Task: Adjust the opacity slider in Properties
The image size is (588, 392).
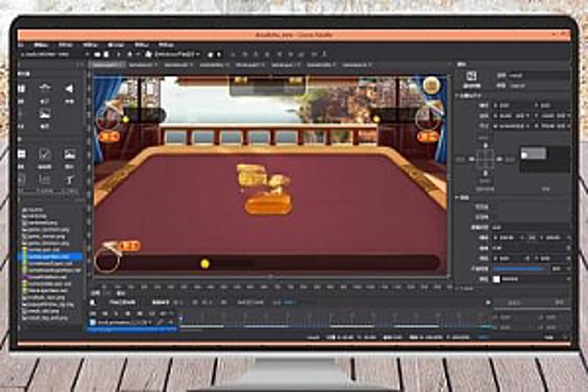Action: click(518, 269)
